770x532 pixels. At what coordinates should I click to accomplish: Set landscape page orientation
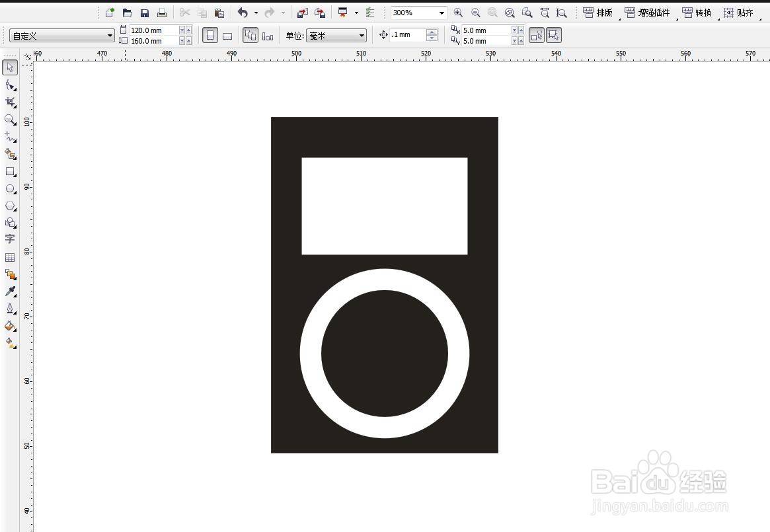[227, 36]
